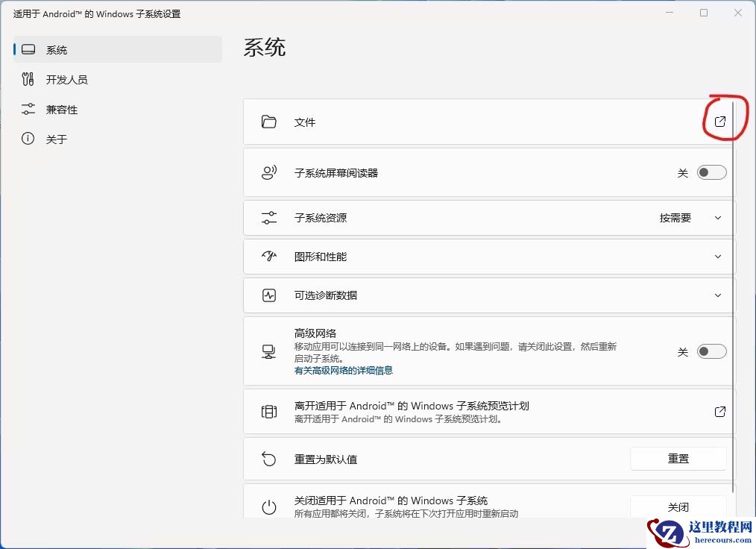This screenshot has height=549, width=756.
Task: Click the 重置 button to restore defaults
Action: point(678,458)
